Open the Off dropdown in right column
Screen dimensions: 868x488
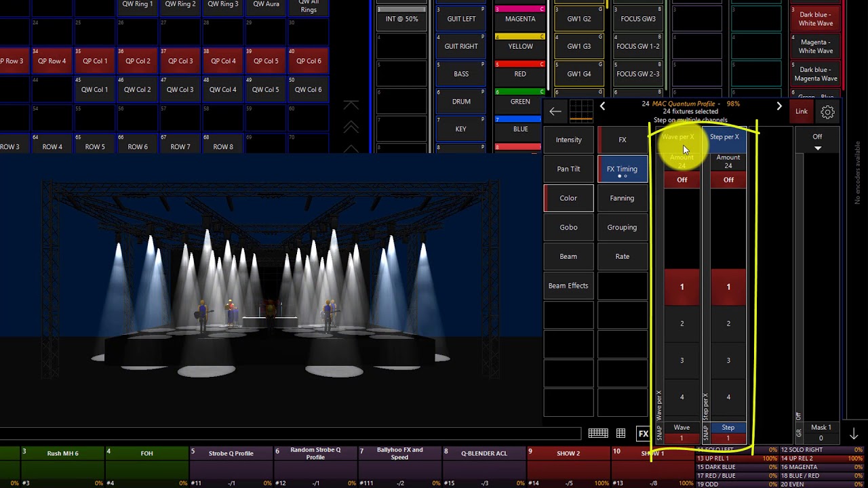(817, 141)
